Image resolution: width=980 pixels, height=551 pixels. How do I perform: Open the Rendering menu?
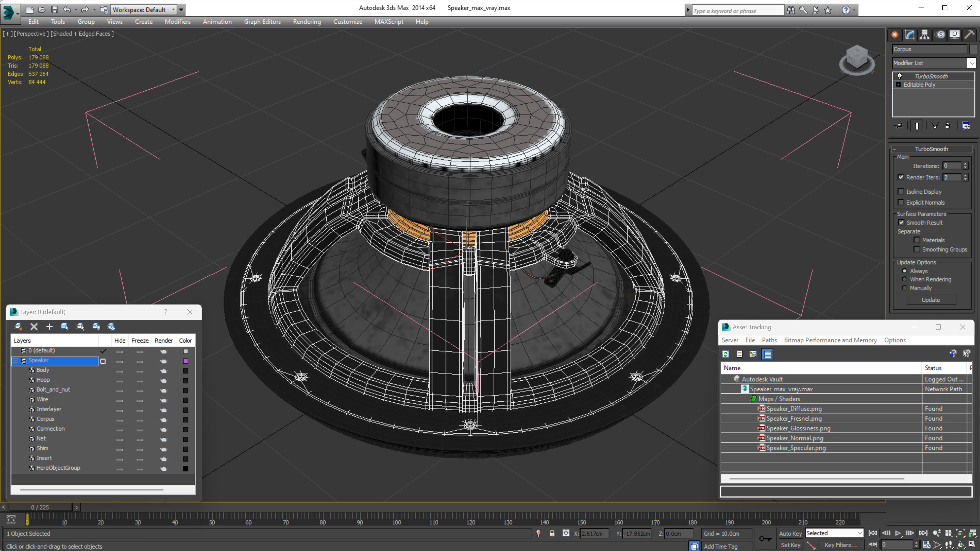(307, 22)
